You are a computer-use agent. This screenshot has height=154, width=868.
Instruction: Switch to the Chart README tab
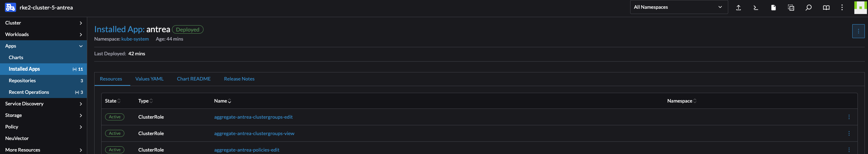194,79
